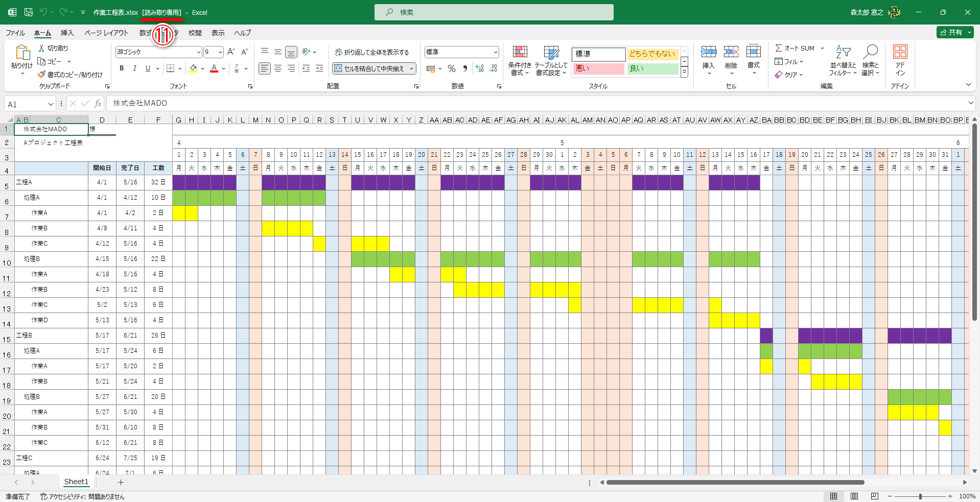Viewport: 980px width, 502px height.
Task: Open Sort & Filter (並べ替えとフィルター)
Action: 843,61
